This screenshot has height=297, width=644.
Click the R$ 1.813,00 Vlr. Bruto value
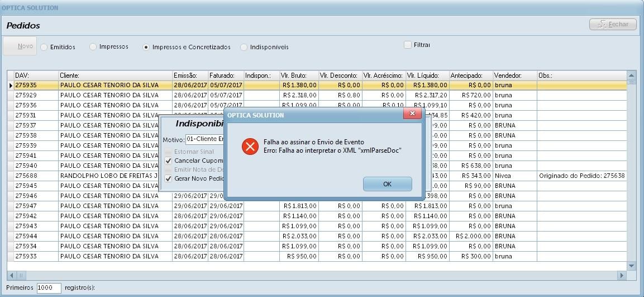[300, 206]
